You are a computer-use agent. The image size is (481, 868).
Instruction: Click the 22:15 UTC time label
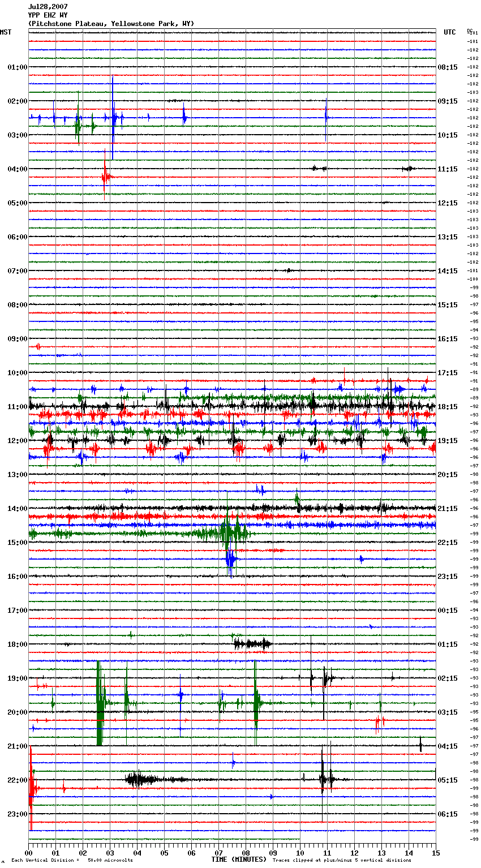tap(448, 543)
